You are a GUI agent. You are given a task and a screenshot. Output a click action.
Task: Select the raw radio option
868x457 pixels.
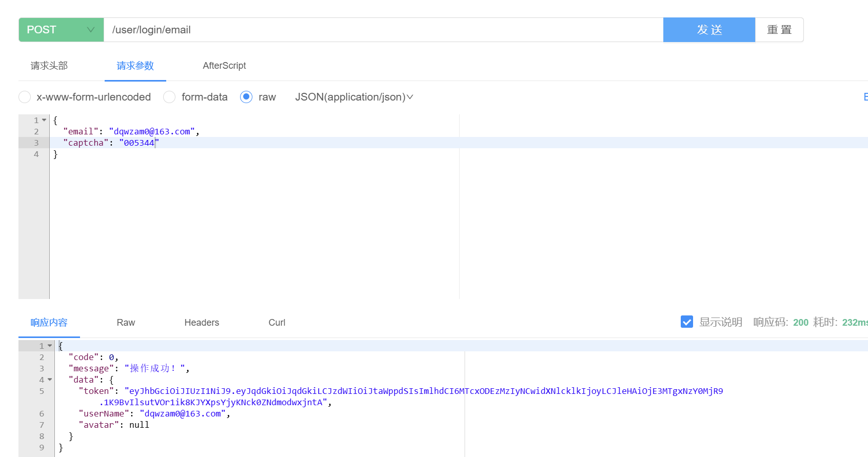[246, 97]
